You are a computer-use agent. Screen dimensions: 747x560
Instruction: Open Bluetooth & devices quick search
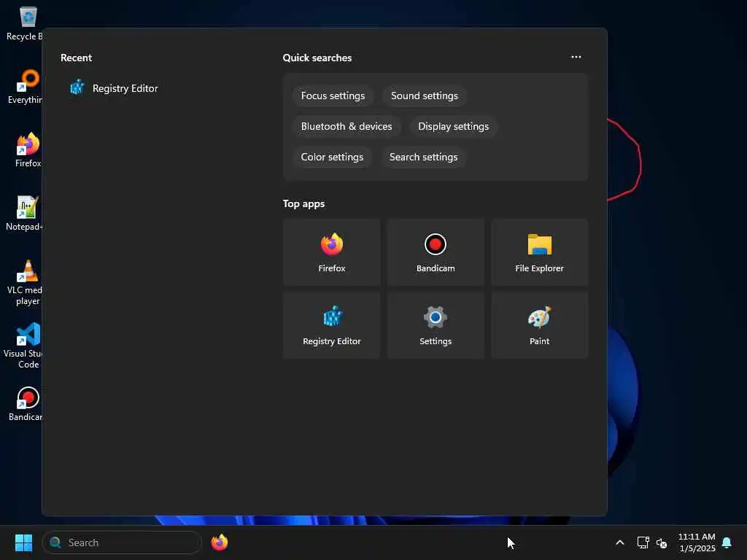(347, 126)
